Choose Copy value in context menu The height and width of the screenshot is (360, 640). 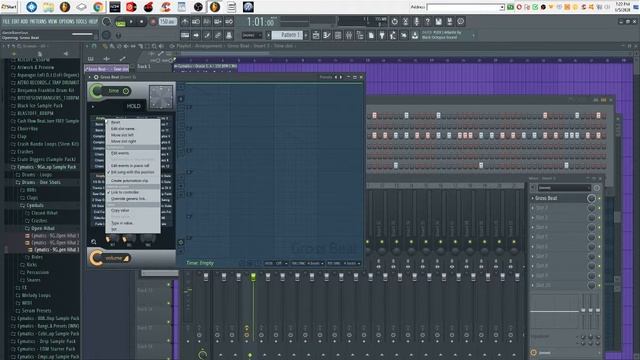(133, 211)
